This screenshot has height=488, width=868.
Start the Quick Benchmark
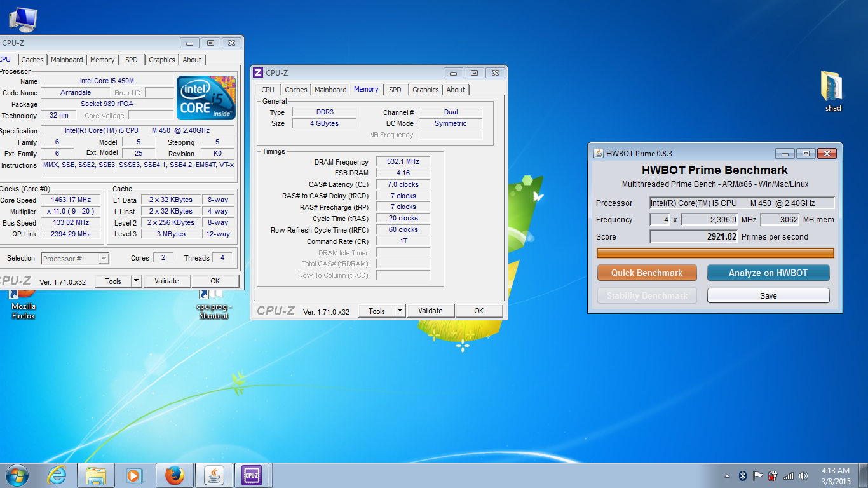pos(647,273)
